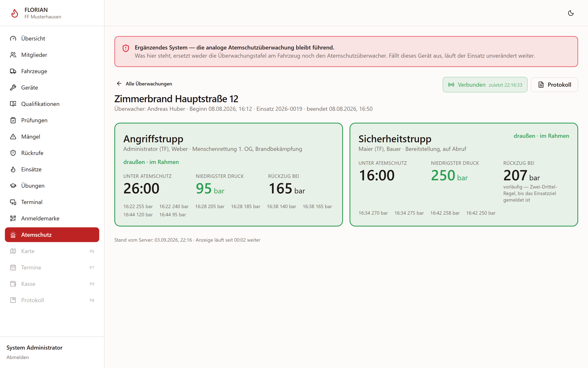Click the 16:42 250 bar reading

point(481,213)
